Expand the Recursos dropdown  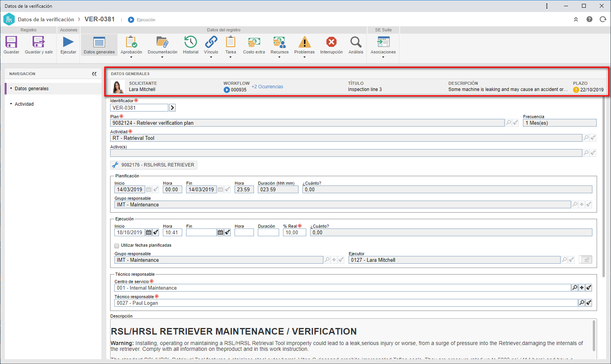(279, 57)
